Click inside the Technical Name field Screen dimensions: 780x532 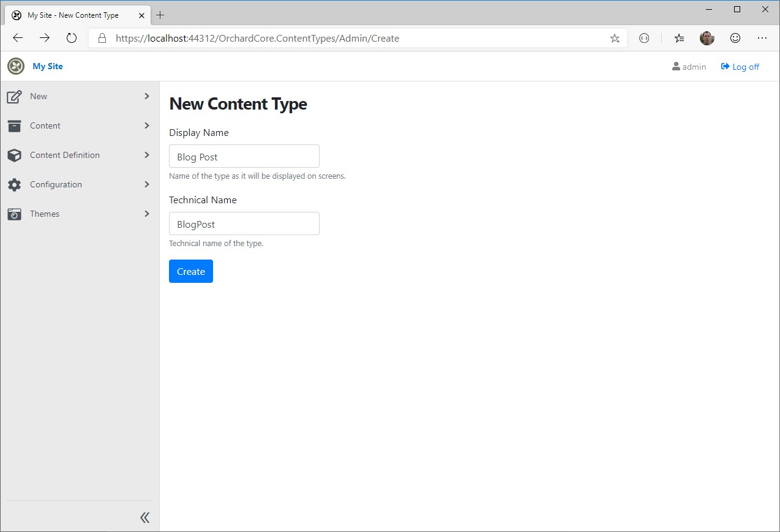point(244,223)
